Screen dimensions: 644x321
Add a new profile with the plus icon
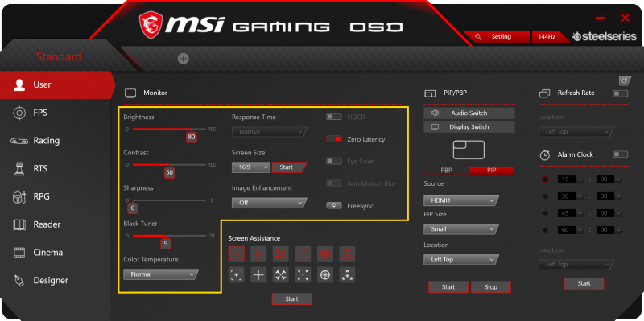pos(184,59)
